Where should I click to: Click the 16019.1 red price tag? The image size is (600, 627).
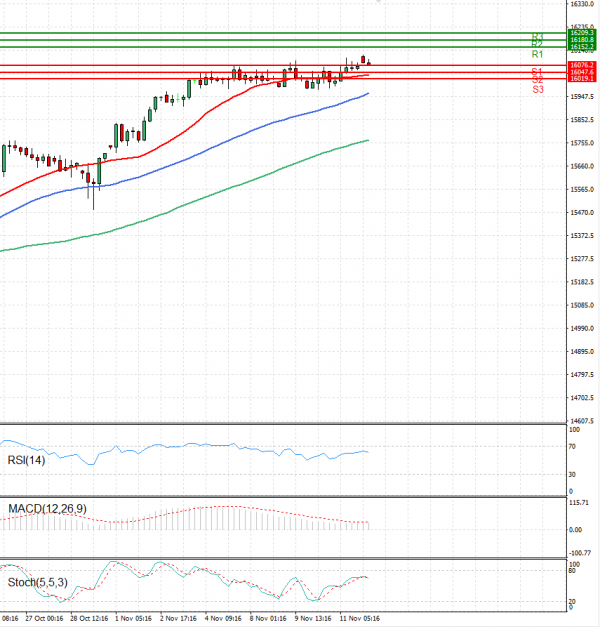tap(582, 78)
